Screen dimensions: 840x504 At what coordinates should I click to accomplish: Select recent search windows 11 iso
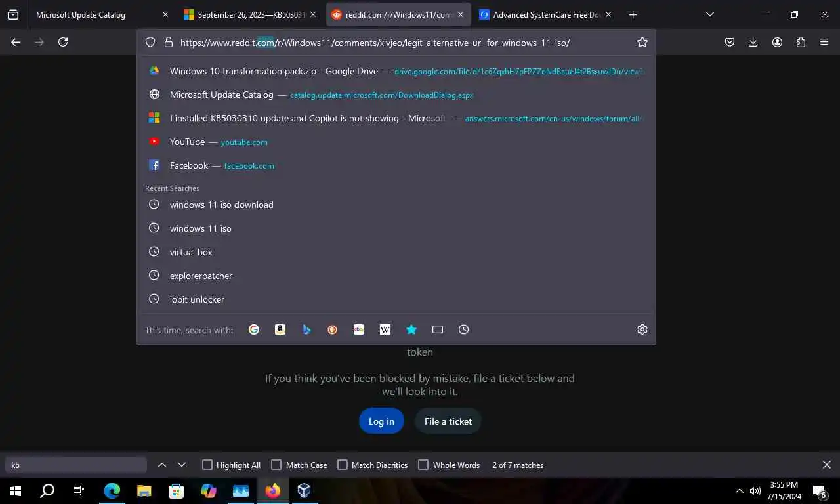396,228
